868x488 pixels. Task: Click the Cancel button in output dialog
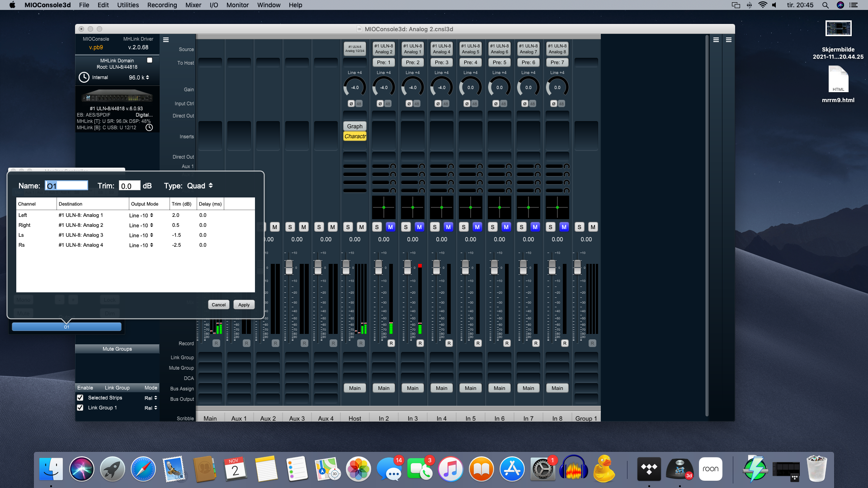click(x=217, y=305)
